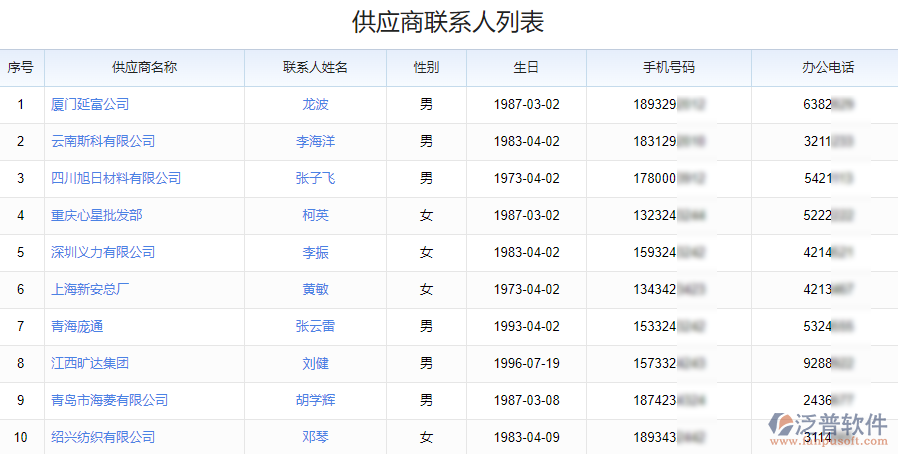Click the 上海新安总厂 supplier name
898x457 pixels.
pos(90,289)
